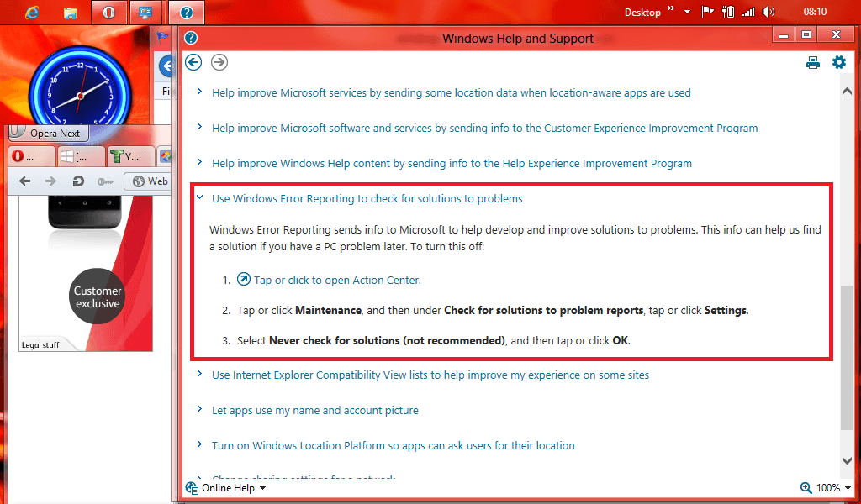
Task: Click the Help window vertical scrollbar thumb
Action: [x=848, y=358]
